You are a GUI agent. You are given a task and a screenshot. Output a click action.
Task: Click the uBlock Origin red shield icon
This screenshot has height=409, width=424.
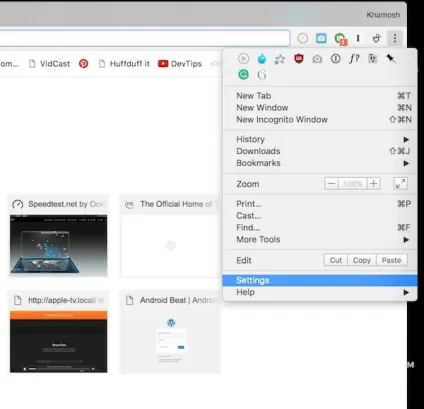(299, 59)
